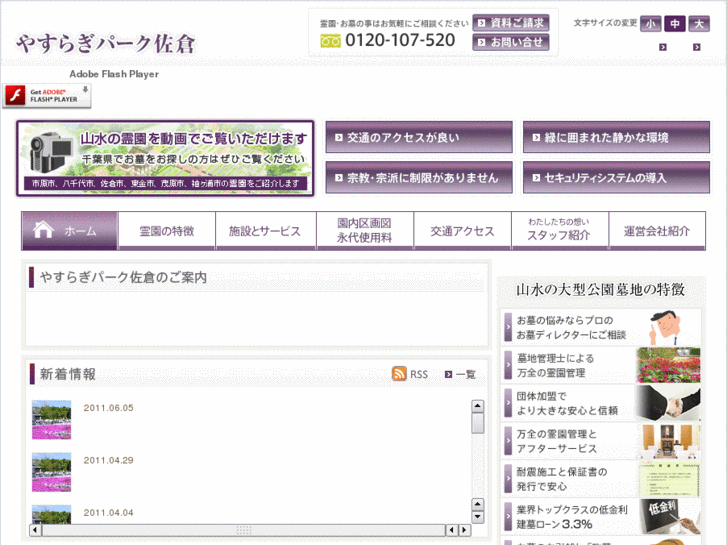Set font size to 中
Viewport: 727px width, 545px height.
(675, 24)
